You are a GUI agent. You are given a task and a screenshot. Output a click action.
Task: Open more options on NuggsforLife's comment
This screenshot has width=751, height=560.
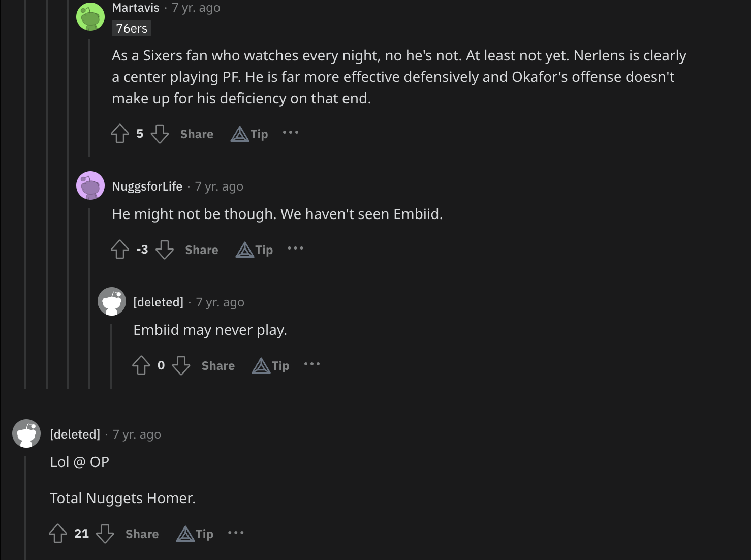pos(295,248)
